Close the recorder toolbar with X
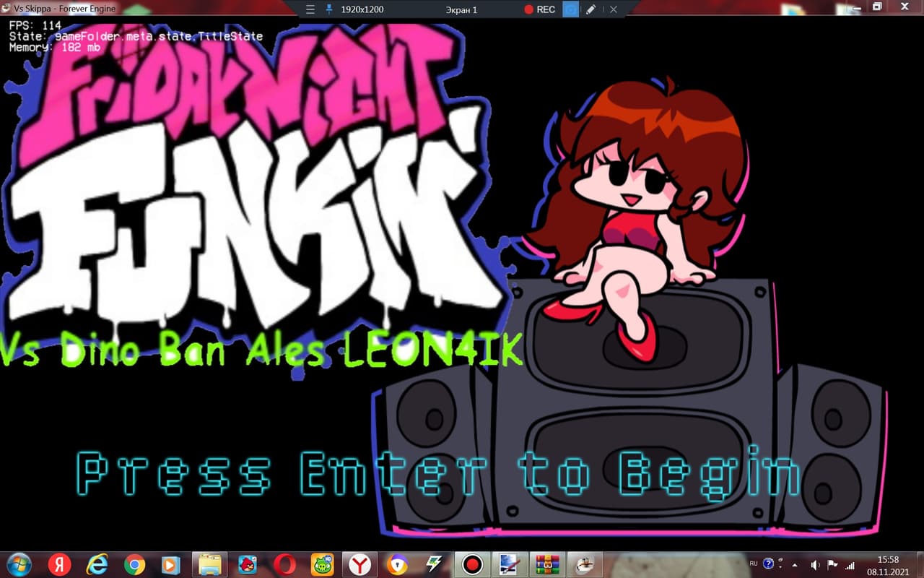 coord(614,9)
